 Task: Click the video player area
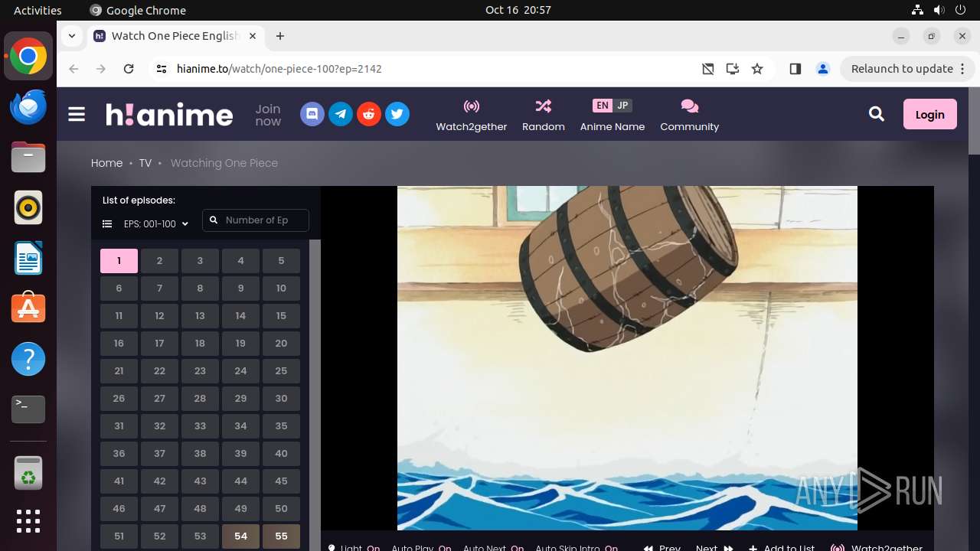[627, 358]
